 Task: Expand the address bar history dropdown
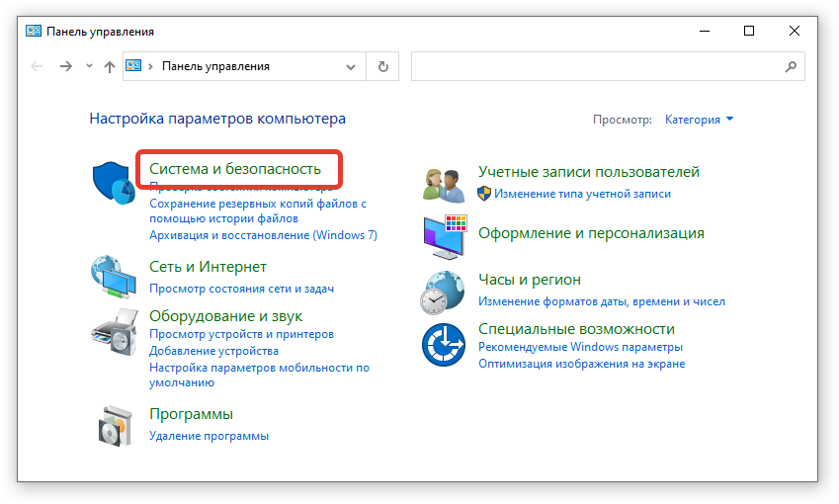click(x=351, y=66)
